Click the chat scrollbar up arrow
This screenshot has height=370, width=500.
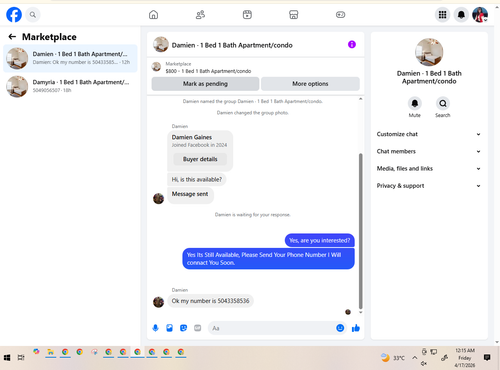(360, 99)
